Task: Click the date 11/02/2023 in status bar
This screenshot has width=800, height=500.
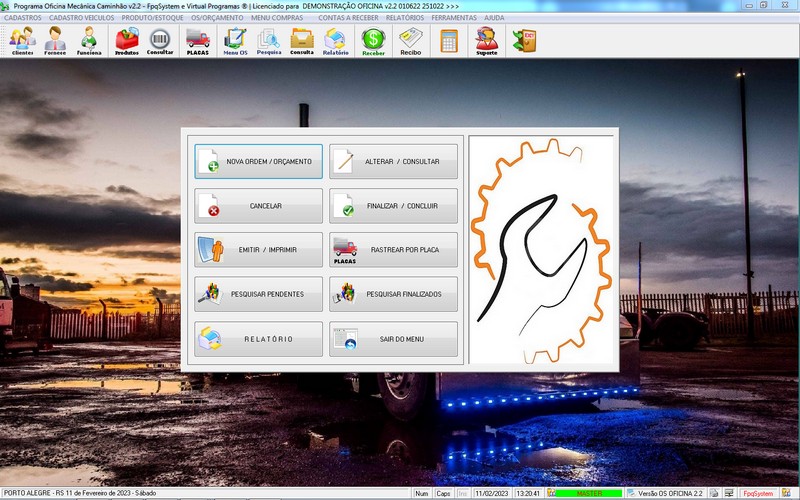Action: 492,493
